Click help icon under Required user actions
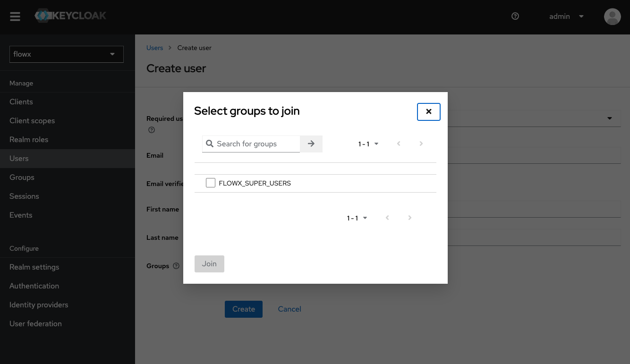The image size is (630, 364). [x=152, y=130]
